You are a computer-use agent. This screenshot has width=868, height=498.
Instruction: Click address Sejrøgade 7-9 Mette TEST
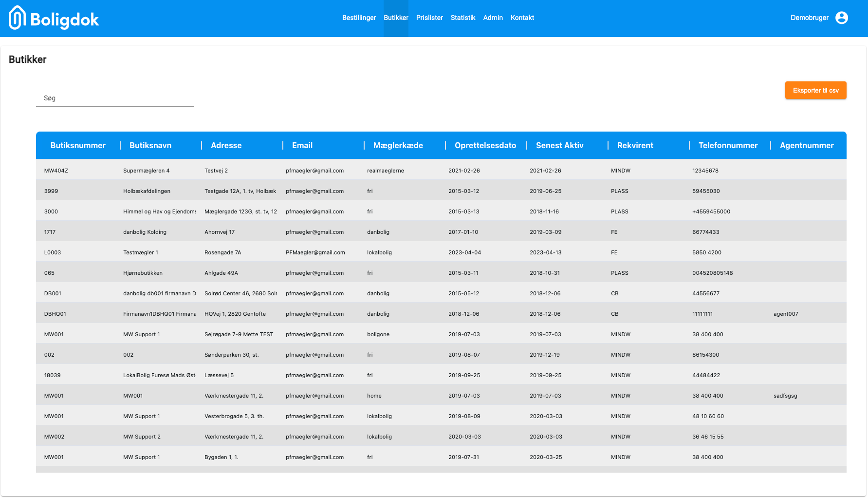tap(239, 334)
